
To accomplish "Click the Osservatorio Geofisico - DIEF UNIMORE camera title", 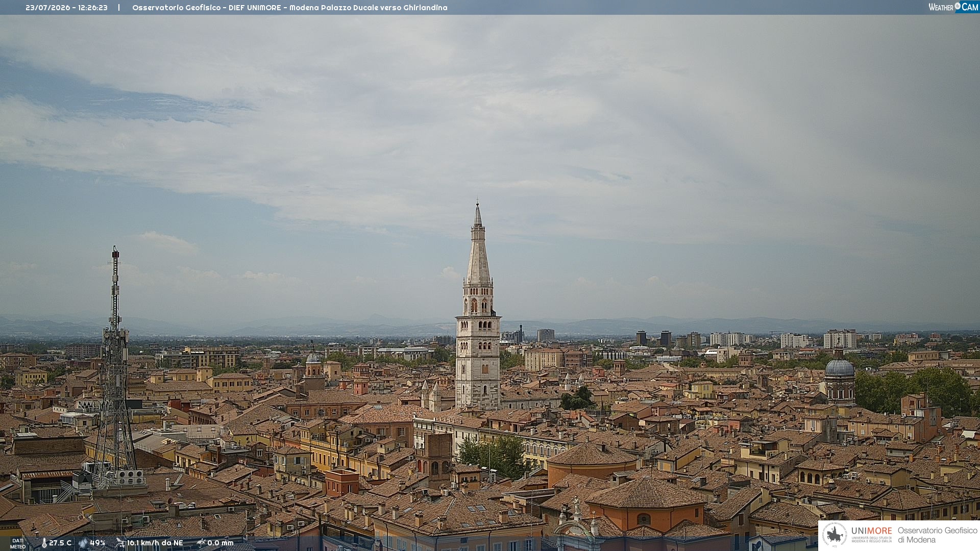I will pos(290,8).
